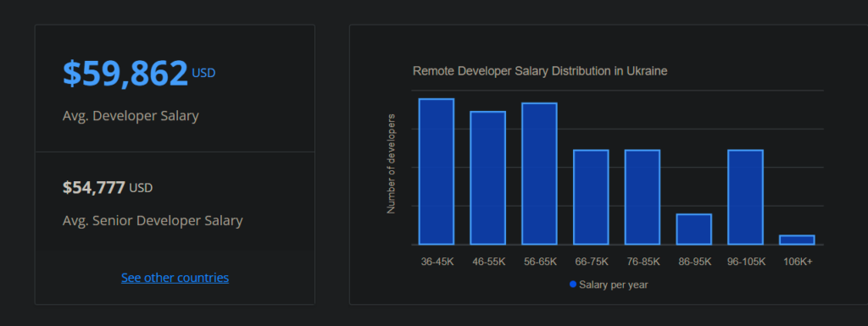Viewport: 868px width, 326px height.
Task: Open the See other countries link
Action: point(175,278)
